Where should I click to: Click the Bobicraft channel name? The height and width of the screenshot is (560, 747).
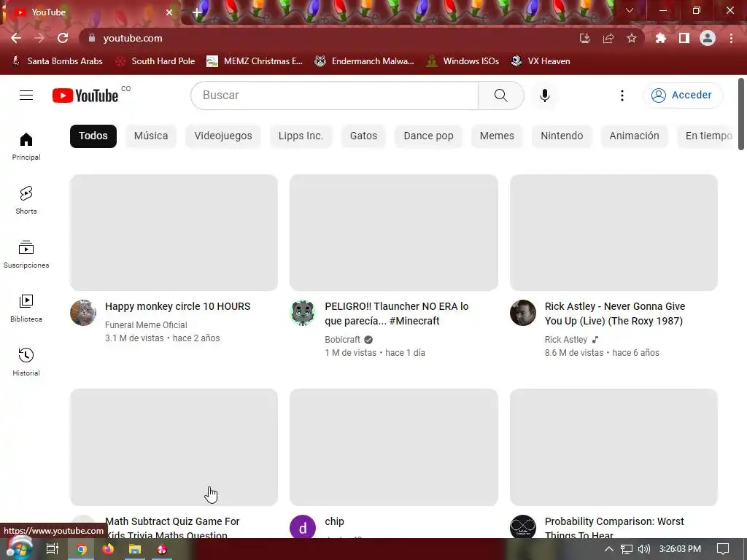343,340
